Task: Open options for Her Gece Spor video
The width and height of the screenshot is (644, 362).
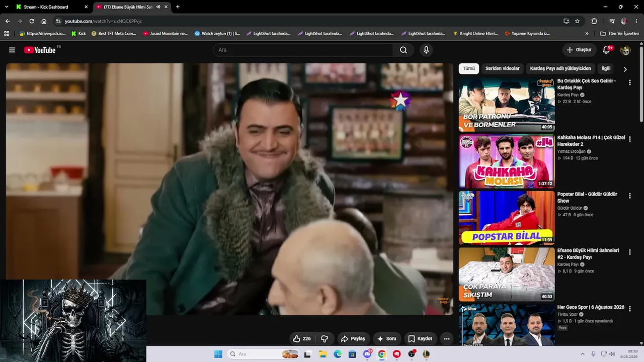Action: (629, 308)
